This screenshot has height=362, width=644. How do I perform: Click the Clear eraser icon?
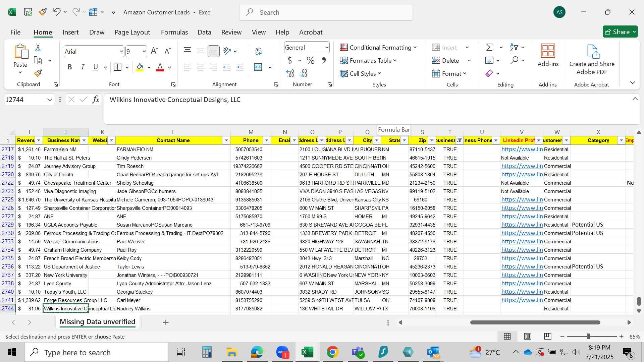pos(489,73)
